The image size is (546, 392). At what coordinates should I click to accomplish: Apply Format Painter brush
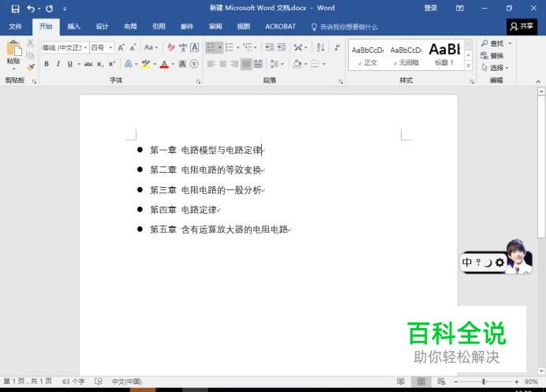pyautogui.click(x=31, y=66)
